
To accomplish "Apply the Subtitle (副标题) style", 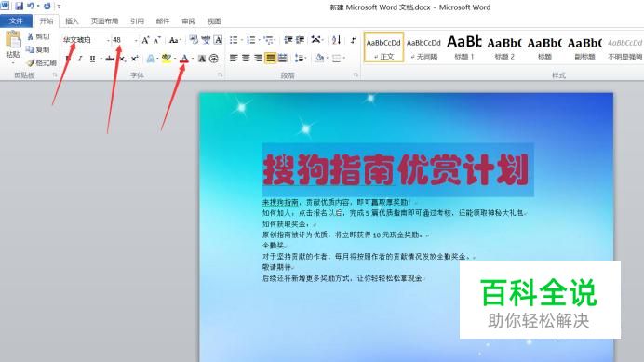I will pyautogui.click(x=584, y=47).
